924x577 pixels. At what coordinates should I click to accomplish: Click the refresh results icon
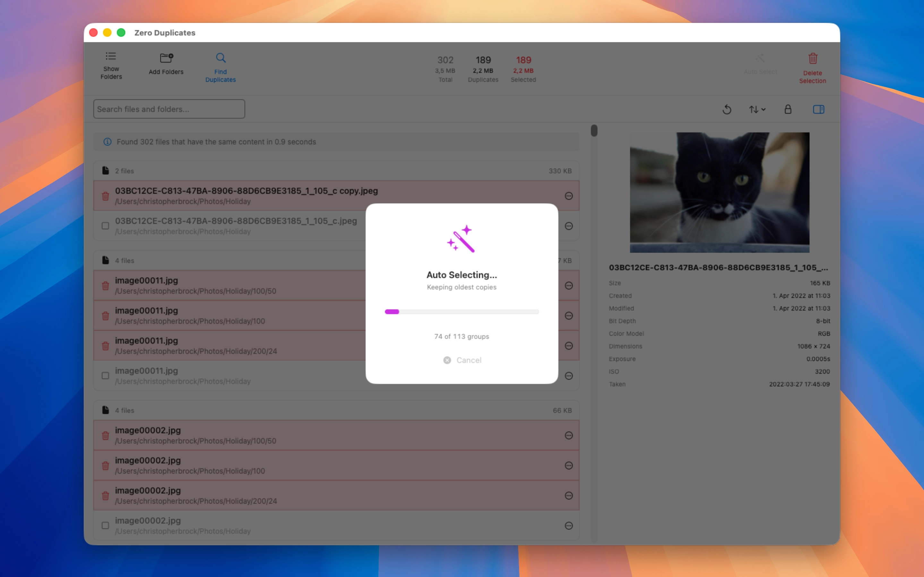727,110
